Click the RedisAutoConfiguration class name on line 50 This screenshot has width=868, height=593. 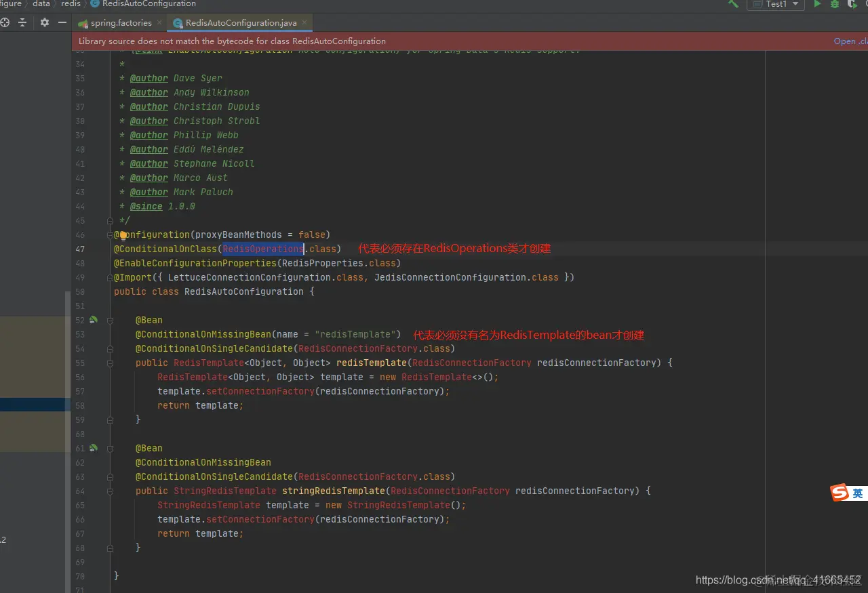tap(244, 291)
